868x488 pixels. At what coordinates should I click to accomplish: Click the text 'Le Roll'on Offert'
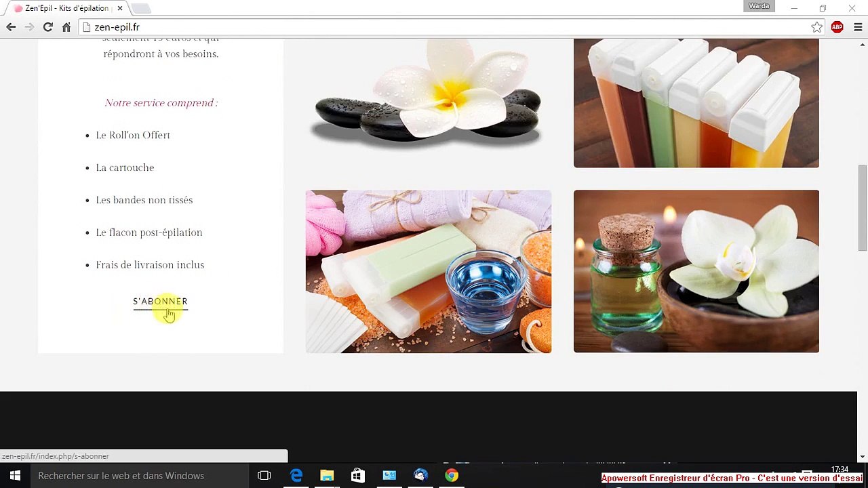pos(133,135)
